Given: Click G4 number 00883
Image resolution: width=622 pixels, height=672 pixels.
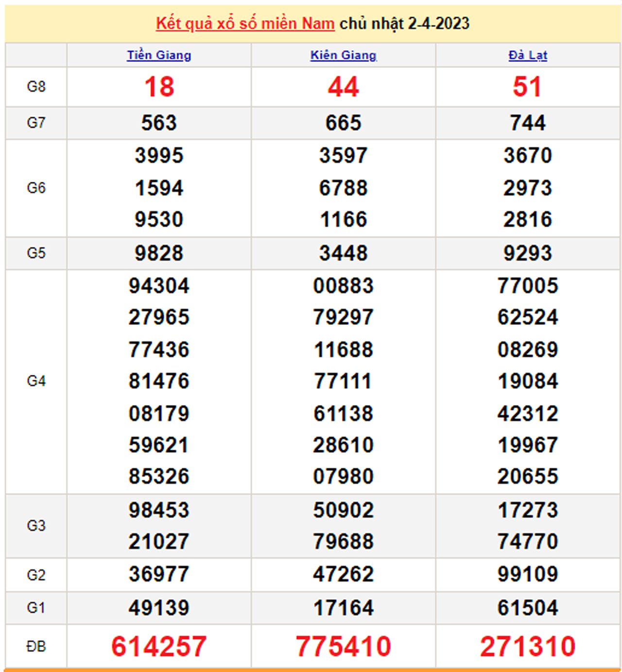Looking at the screenshot, I should (x=344, y=286).
